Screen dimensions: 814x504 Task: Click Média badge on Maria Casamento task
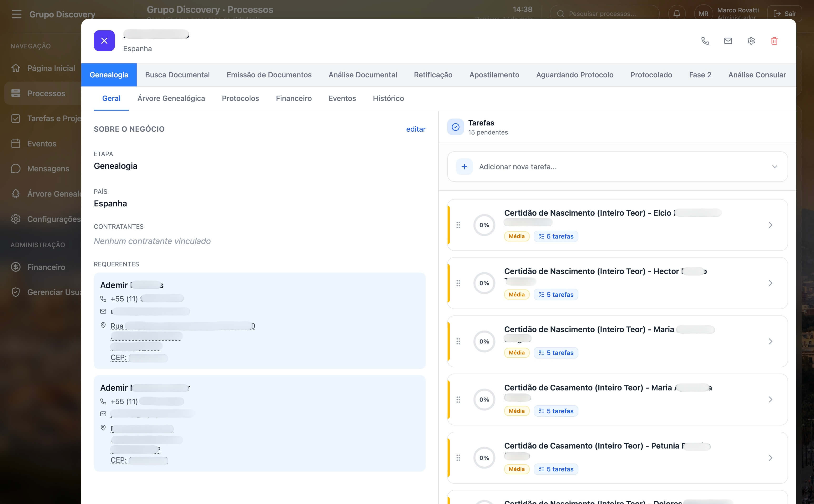point(516,411)
